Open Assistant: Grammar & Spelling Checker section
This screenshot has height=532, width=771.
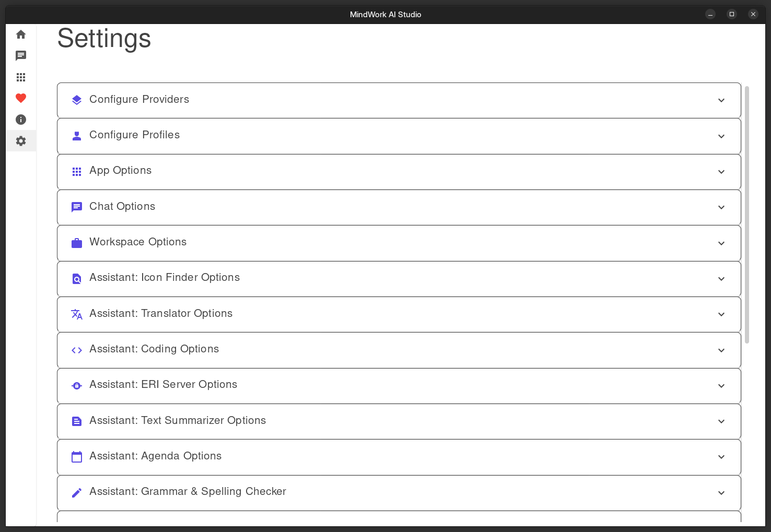coord(188,492)
